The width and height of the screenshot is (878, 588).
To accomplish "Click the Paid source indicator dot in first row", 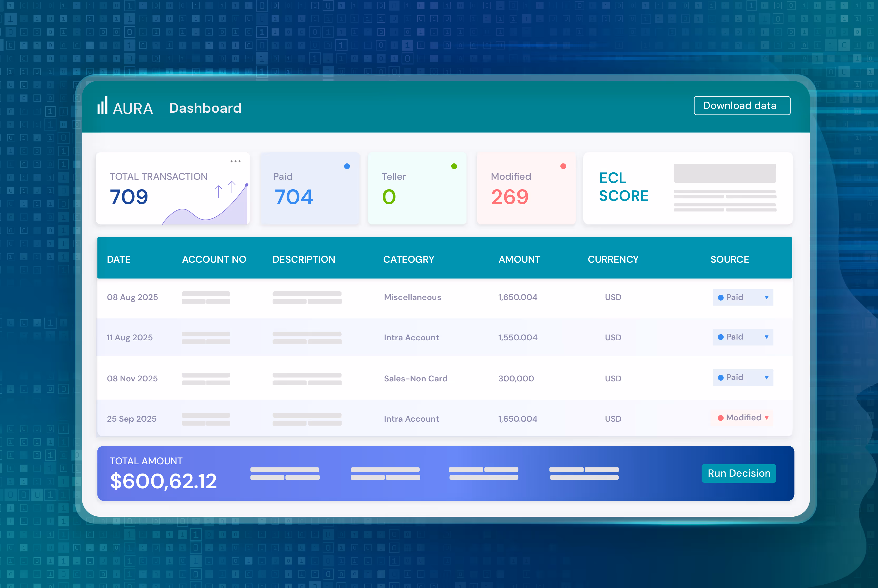I will [x=721, y=297].
